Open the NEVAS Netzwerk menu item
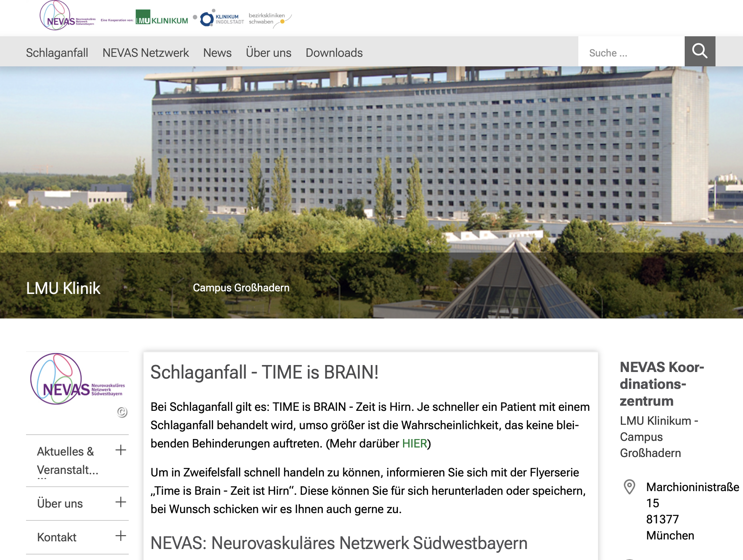The width and height of the screenshot is (743, 560). (146, 53)
